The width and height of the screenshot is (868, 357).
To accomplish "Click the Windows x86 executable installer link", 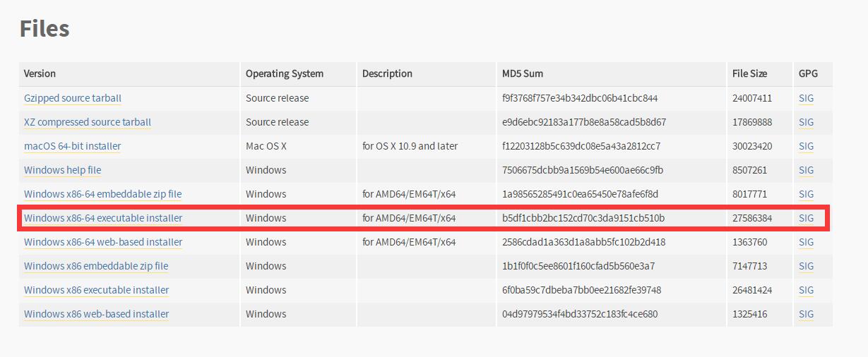I will pos(97,290).
